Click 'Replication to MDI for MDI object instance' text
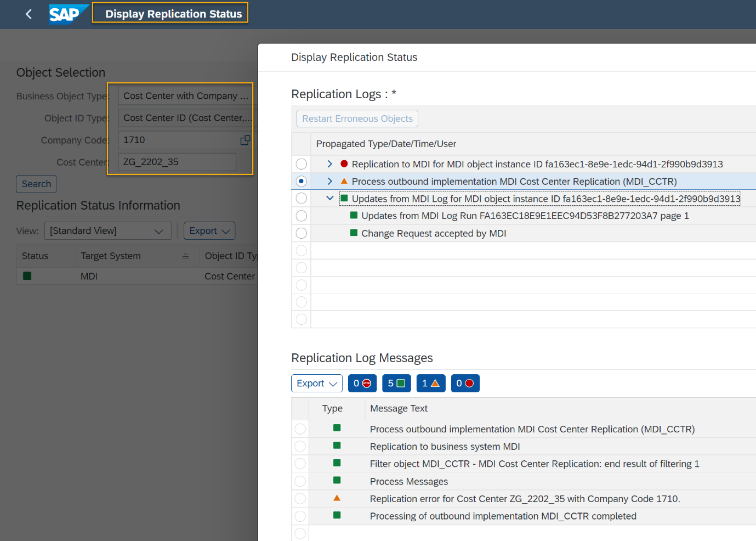This screenshot has width=756, height=541. coord(537,164)
